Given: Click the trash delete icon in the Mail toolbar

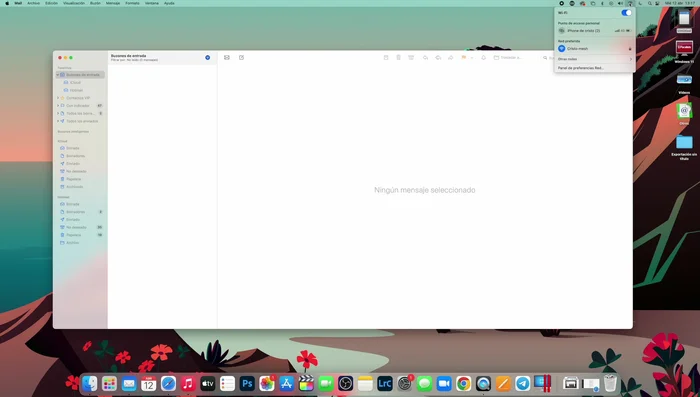Looking at the screenshot, I should pos(399,58).
